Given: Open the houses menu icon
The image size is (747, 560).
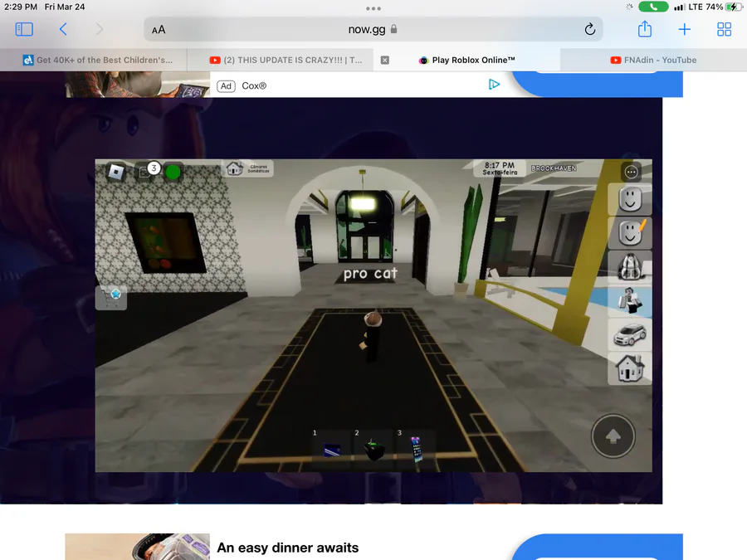Looking at the screenshot, I should click(x=630, y=368).
